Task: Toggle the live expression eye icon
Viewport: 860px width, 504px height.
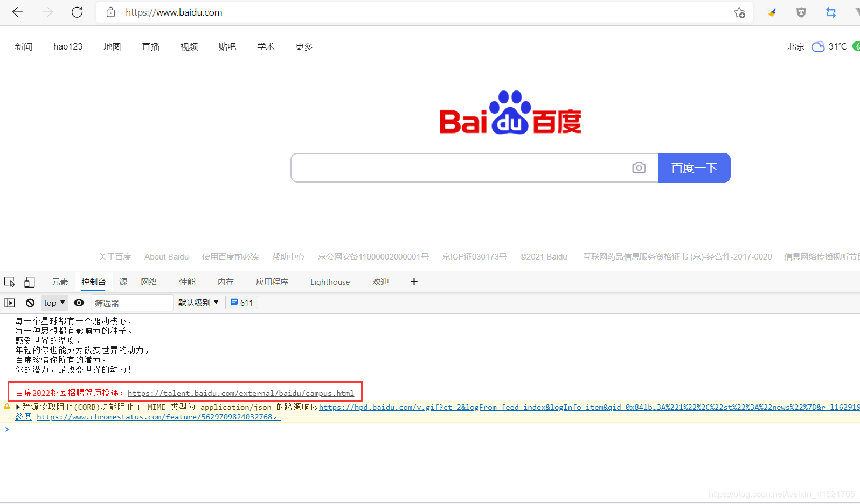Action: coord(79,303)
